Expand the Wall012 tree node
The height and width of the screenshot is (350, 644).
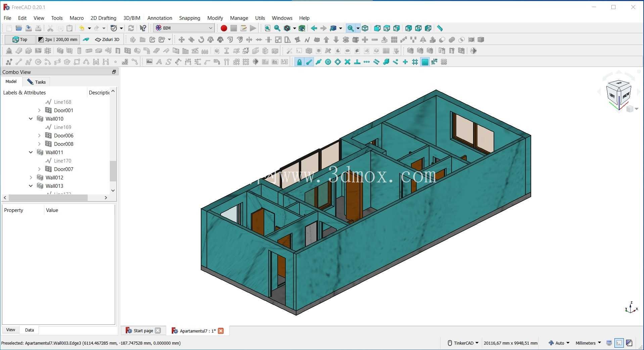tap(31, 177)
